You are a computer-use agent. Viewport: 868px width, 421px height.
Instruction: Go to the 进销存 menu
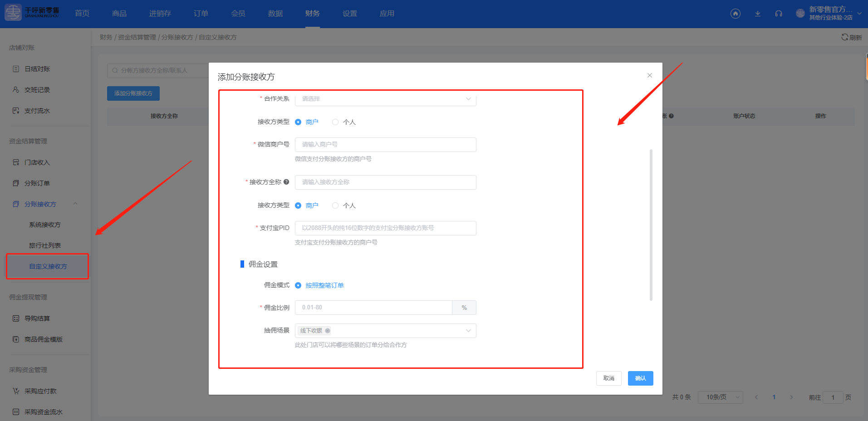(160, 14)
